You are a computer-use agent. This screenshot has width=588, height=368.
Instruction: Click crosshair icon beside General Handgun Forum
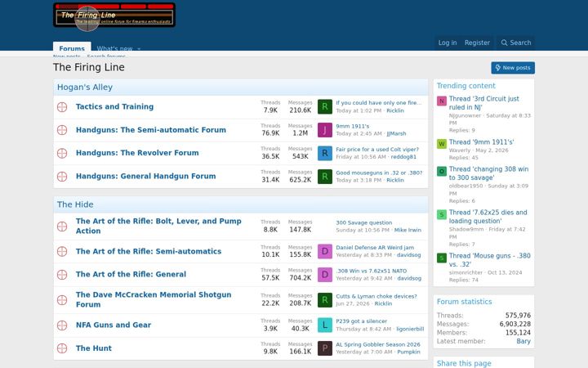coord(62,177)
